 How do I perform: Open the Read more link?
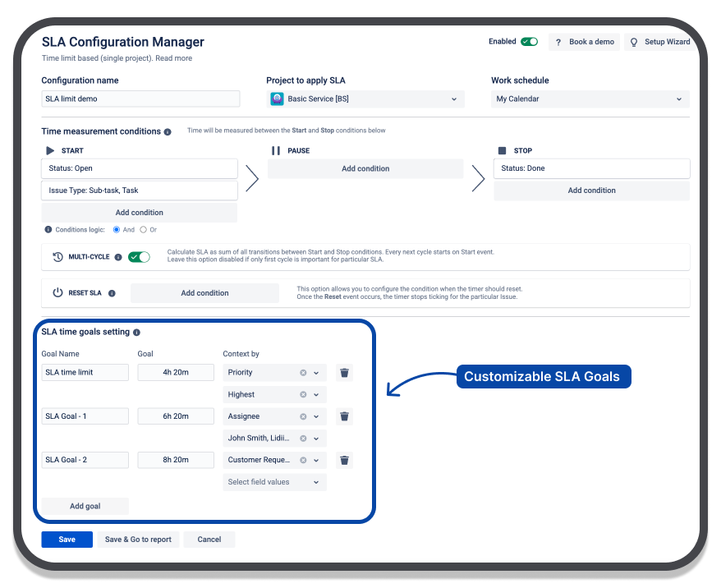[174, 58]
